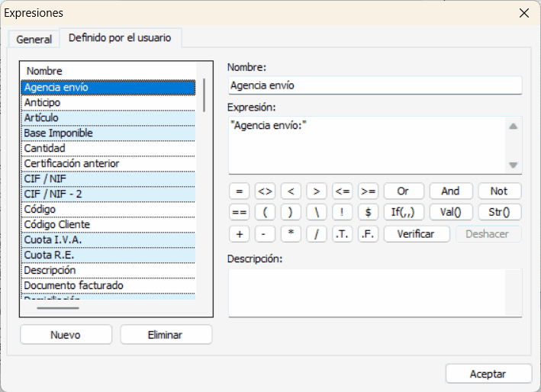Screen dimensions: 541x392
Task: Insert the If(,,) function
Action: (x=404, y=212)
